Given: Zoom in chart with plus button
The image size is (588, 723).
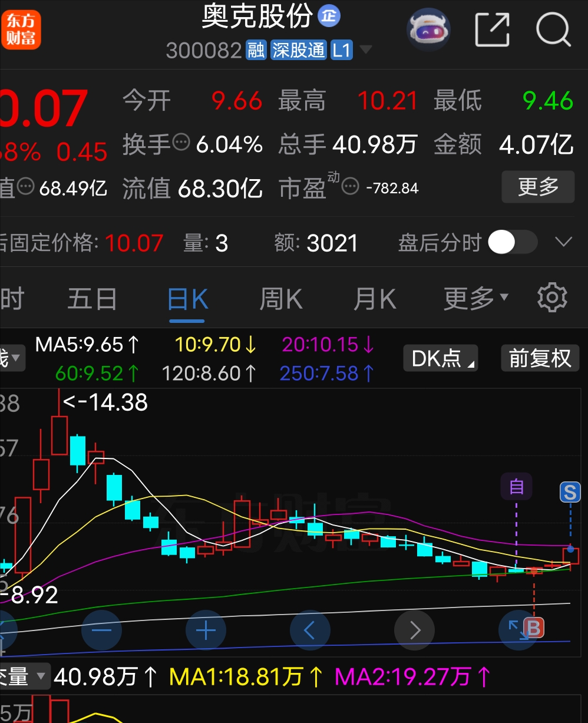Looking at the screenshot, I should coord(206,630).
